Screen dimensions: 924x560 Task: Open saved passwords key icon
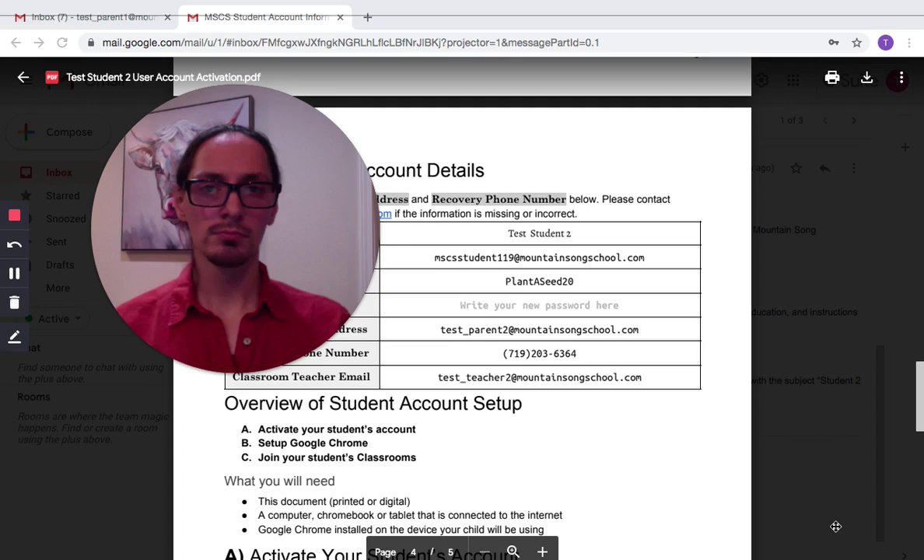[x=833, y=43]
